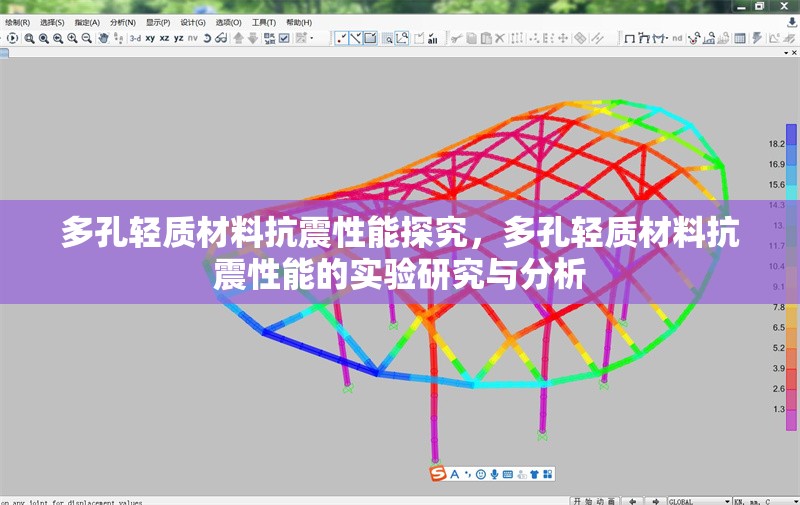Click the 开始动画 start animation button
Screen dimensions: 800x505
(594, 501)
